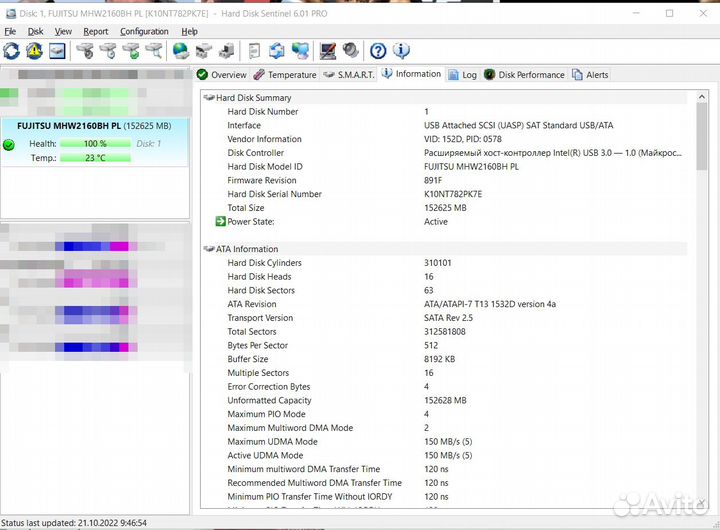Click the highlighted disk panel toolbar icon

pos(57,51)
